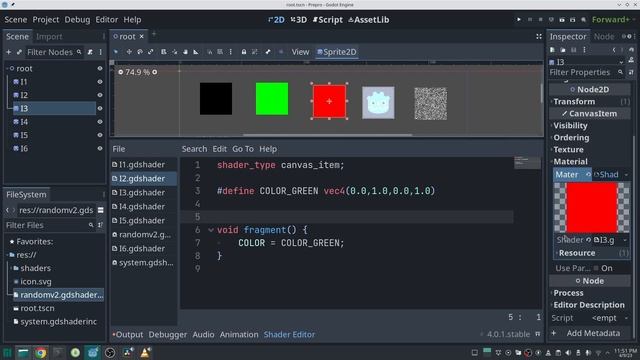Open the Debug menu

[x=77, y=20]
